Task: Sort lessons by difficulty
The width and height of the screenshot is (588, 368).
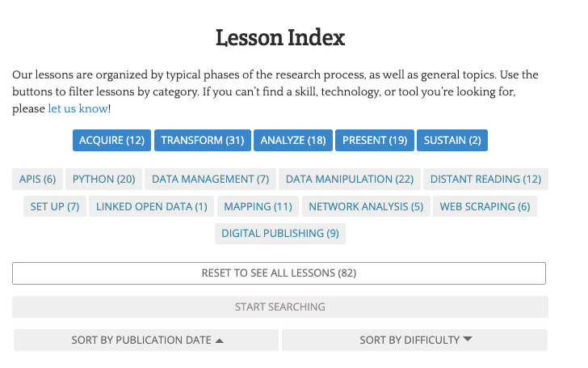Action: point(414,341)
